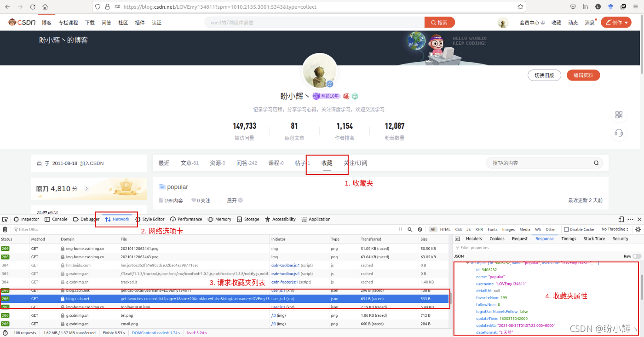Click the QR code icon on right side
Image resolution: width=644 pixels, height=337 pixels.
pyautogui.click(x=619, y=115)
